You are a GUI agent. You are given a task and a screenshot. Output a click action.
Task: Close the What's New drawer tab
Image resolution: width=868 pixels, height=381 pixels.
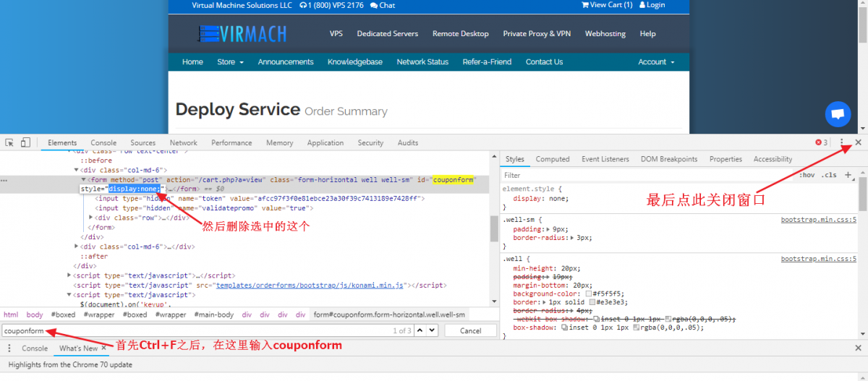coord(103,348)
